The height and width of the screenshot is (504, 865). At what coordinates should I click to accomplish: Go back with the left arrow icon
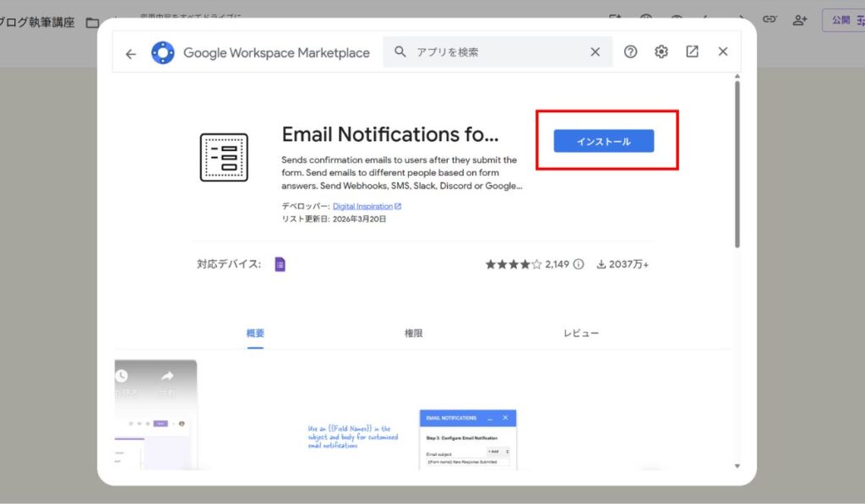point(130,53)
